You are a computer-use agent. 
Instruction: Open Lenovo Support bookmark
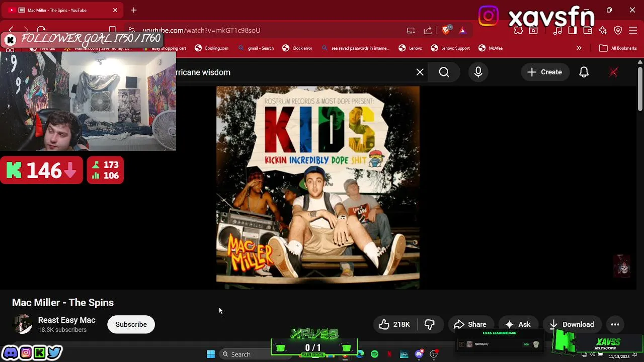450,48
